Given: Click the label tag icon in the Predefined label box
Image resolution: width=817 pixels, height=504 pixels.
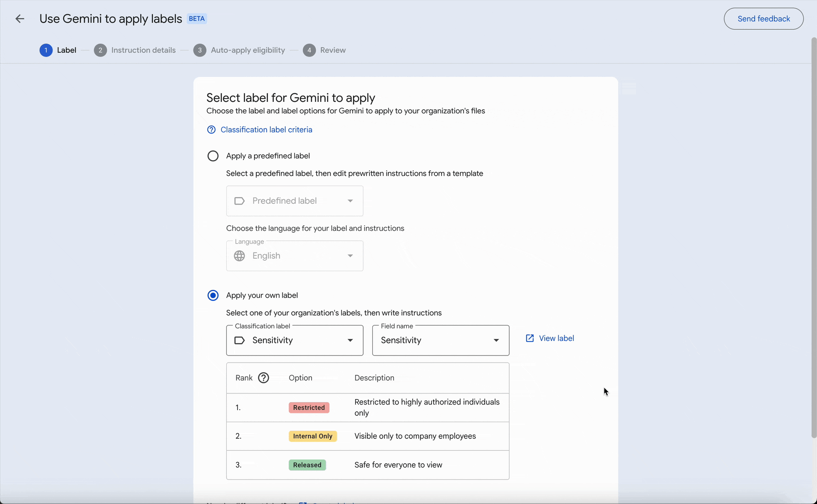Looking at the screenshot, I should click(x=240, y=201).
